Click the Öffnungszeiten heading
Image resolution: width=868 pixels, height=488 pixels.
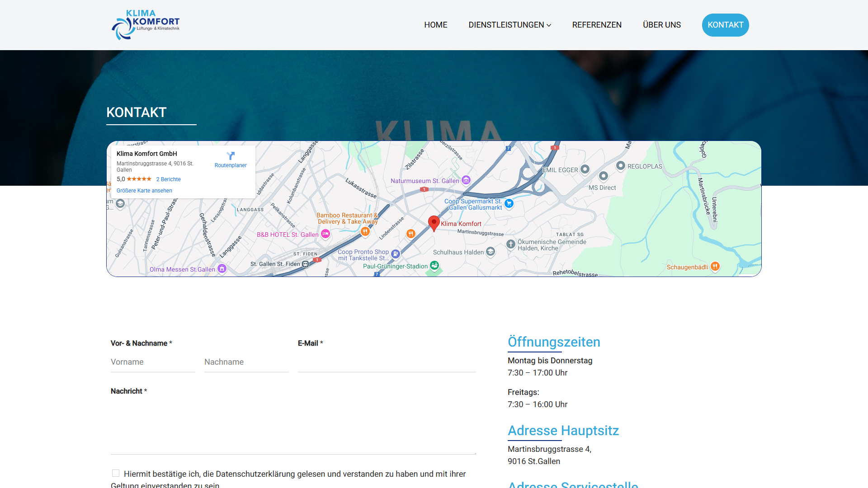click(x=554, y=342)
